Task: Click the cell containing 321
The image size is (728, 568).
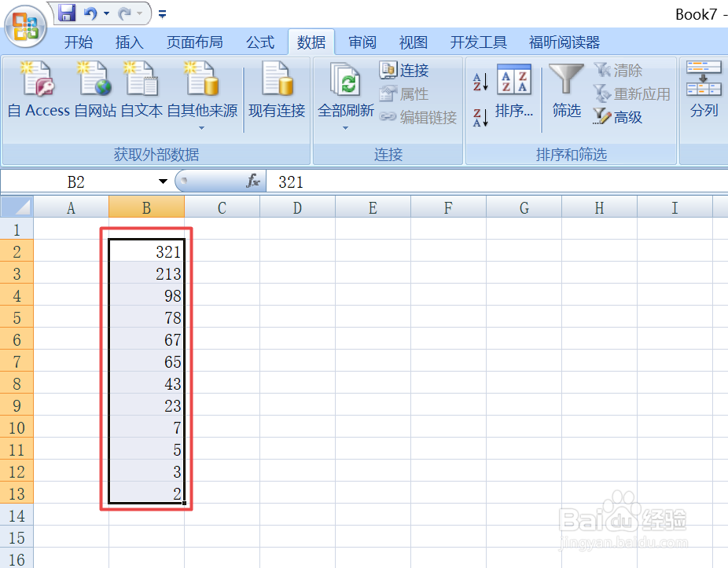Action: (x=147, y=251)
